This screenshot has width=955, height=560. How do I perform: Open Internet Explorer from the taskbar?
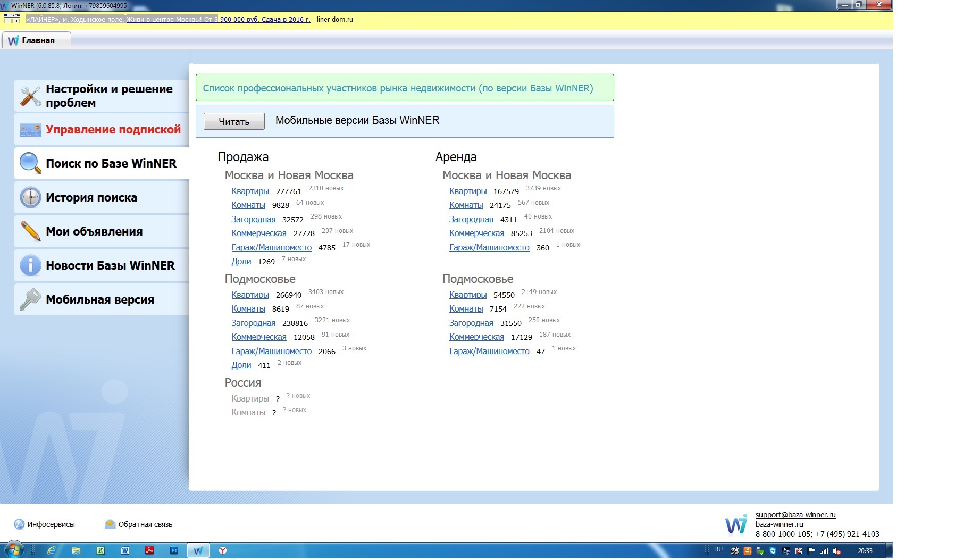51,551
